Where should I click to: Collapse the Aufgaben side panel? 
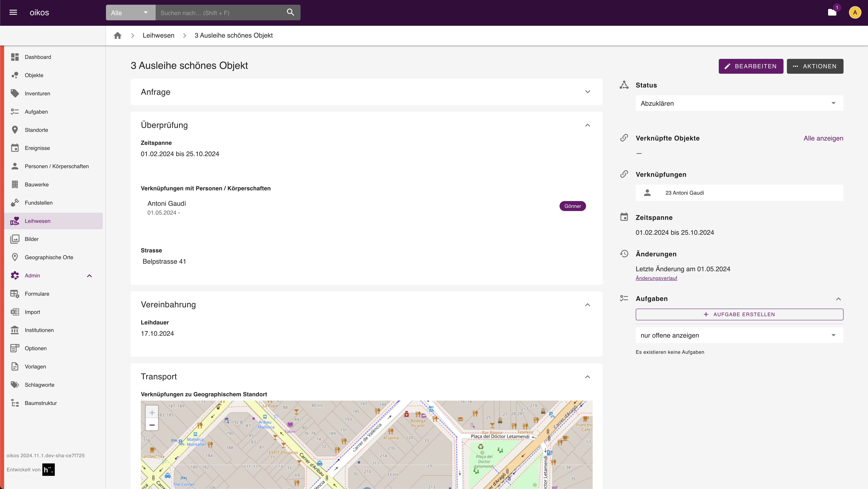838,299
